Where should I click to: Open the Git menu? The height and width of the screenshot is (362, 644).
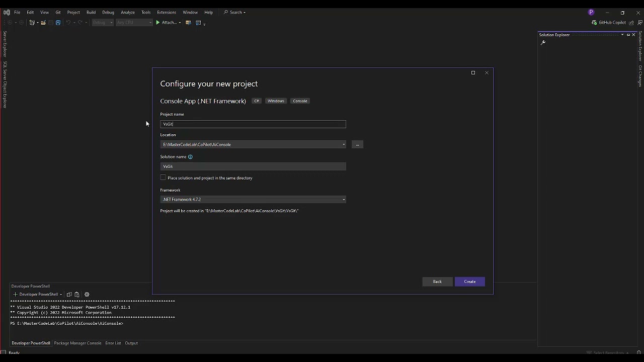pyautogui.click(x=58, y=12)
